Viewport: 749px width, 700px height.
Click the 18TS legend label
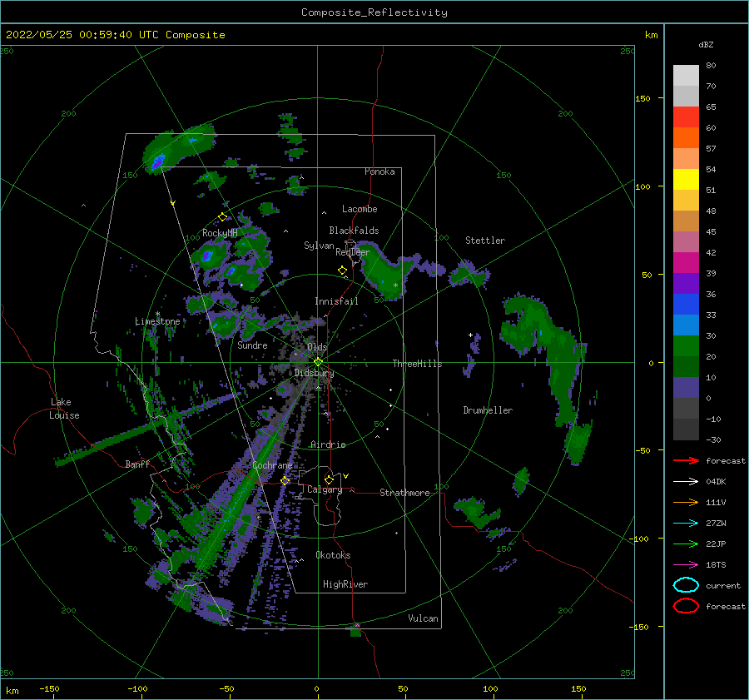716,565
